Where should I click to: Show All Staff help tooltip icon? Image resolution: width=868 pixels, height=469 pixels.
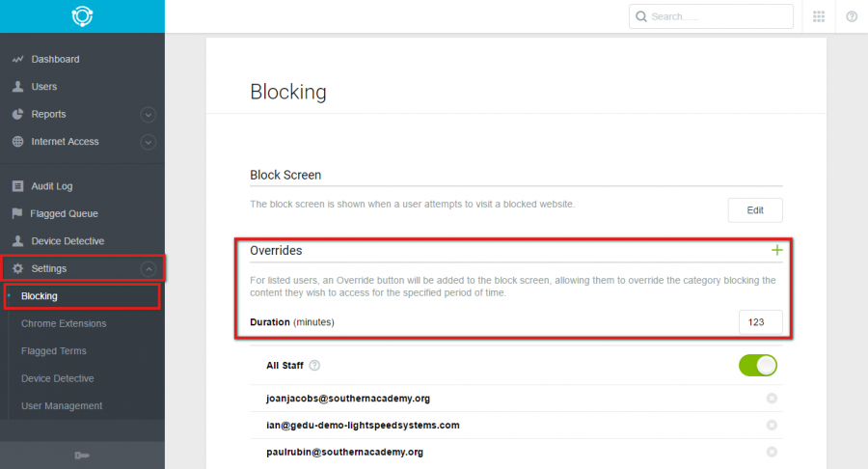(x=314, y=366)
